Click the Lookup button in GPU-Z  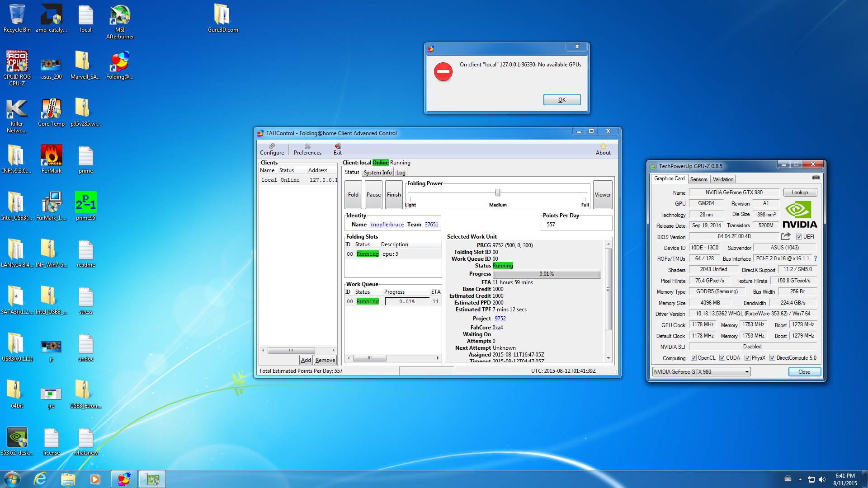(x=800, y=192)
